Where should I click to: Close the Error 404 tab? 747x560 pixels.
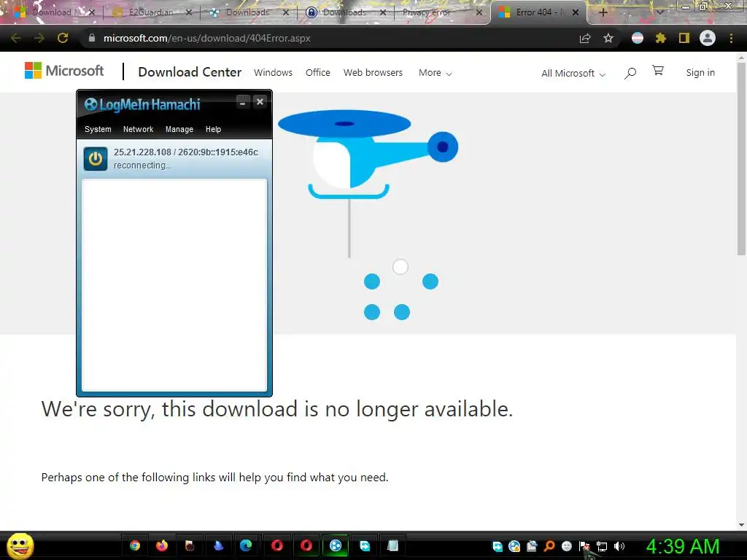576,12
